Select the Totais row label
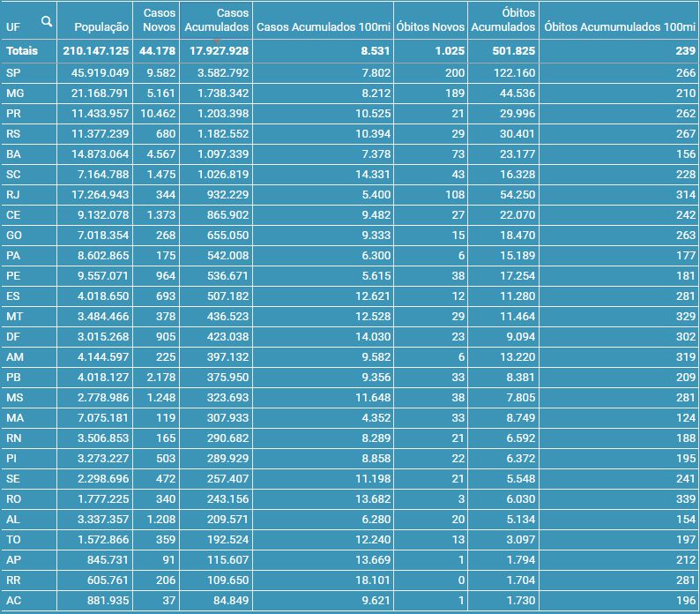This screenshot has height=614, width=700. point(22,51)
